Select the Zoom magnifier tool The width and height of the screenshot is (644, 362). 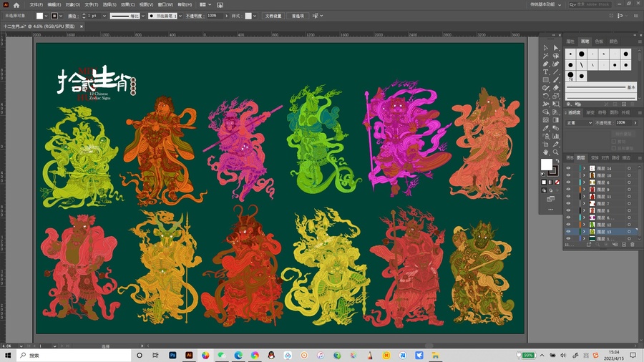556,152
